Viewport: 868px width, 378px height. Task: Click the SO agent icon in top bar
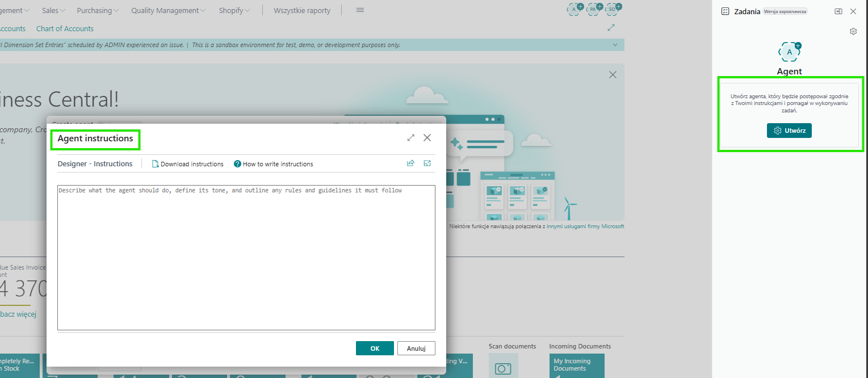tap(613, 9)
